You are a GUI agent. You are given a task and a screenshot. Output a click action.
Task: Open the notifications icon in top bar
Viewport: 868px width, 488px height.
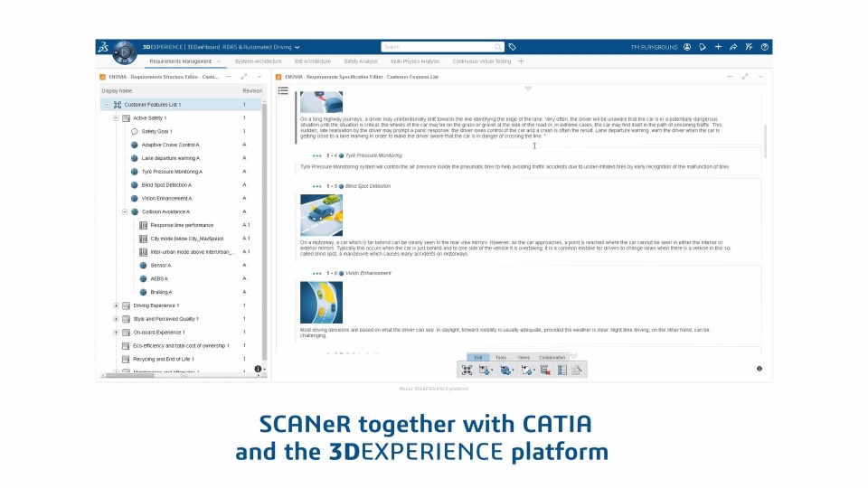[703, 47]
